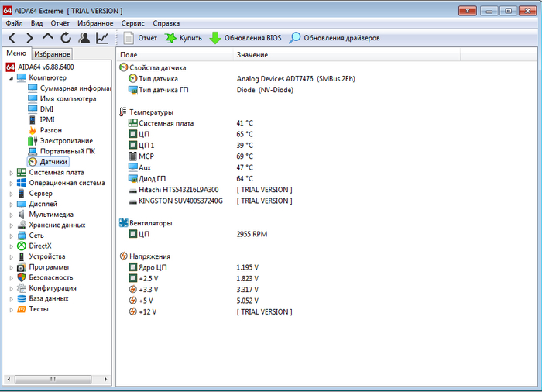Open the user profile toolbar icon
Screen dimensions: 542x392
tap(84, 38)
